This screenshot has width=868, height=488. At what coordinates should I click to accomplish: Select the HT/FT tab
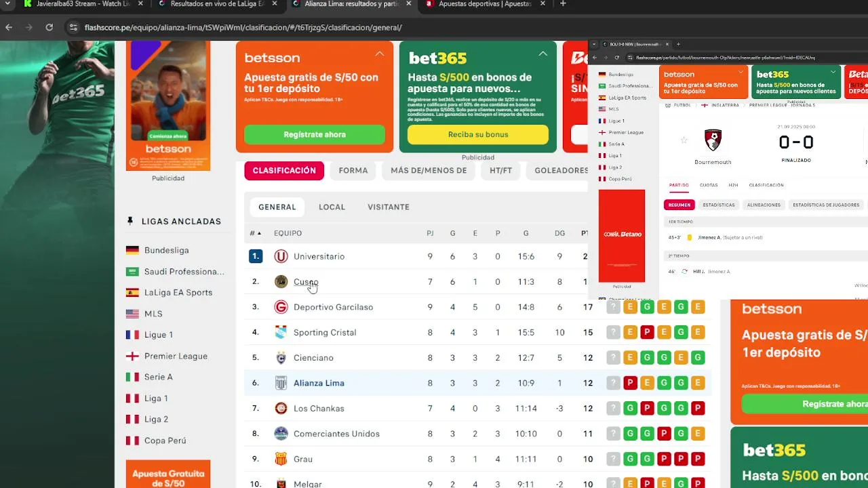501,171
